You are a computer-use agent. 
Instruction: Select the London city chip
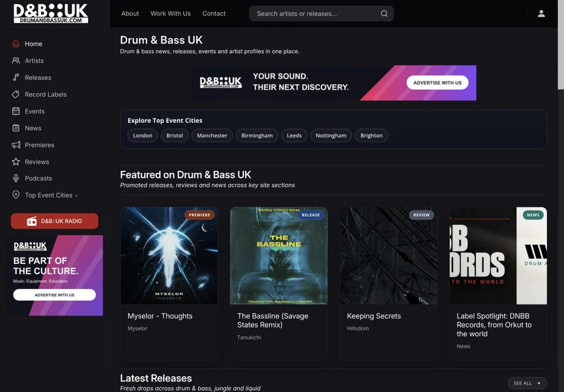click(x=142, y=135)
